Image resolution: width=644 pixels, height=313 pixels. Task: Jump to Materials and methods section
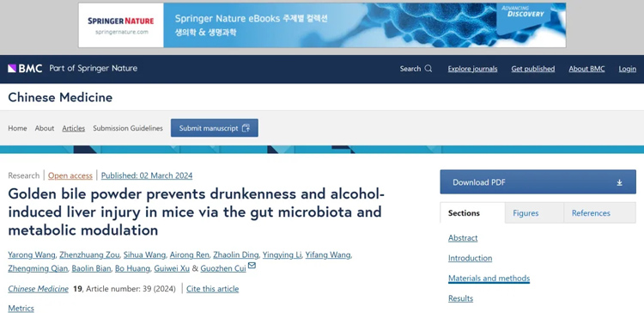point(489,278)
